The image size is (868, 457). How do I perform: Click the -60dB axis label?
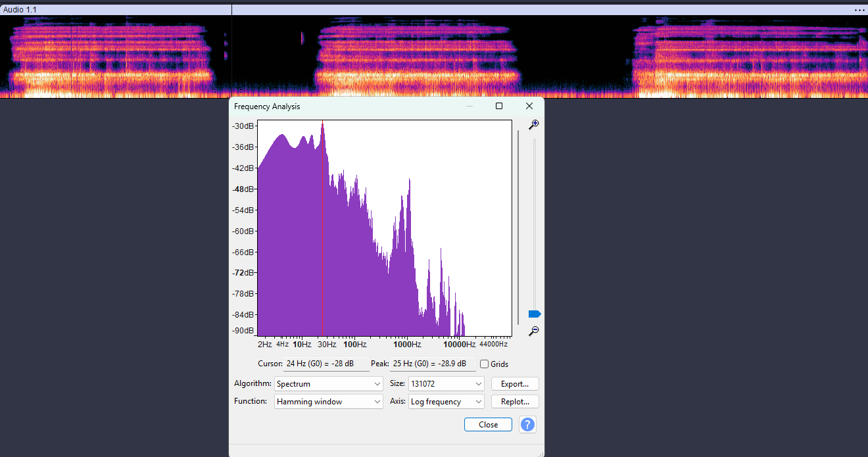[244, 231]
